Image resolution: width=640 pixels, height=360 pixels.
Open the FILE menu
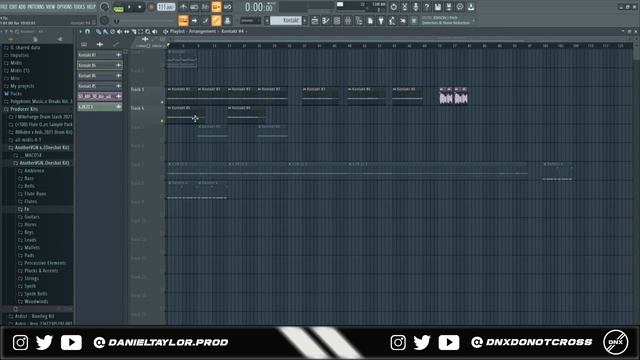[4, 7]
